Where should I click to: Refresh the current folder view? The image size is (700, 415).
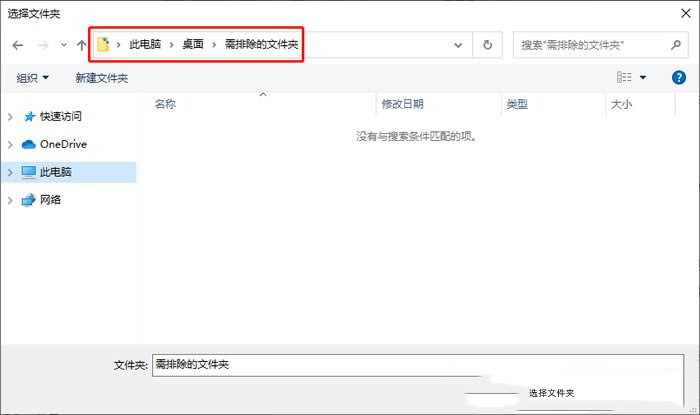[488, 45]
